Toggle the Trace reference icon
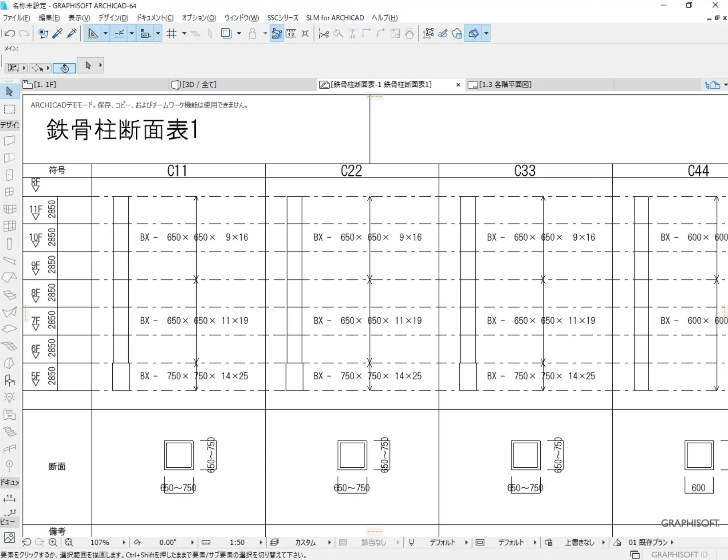This screenshot has height=560, width=728. 226,33
